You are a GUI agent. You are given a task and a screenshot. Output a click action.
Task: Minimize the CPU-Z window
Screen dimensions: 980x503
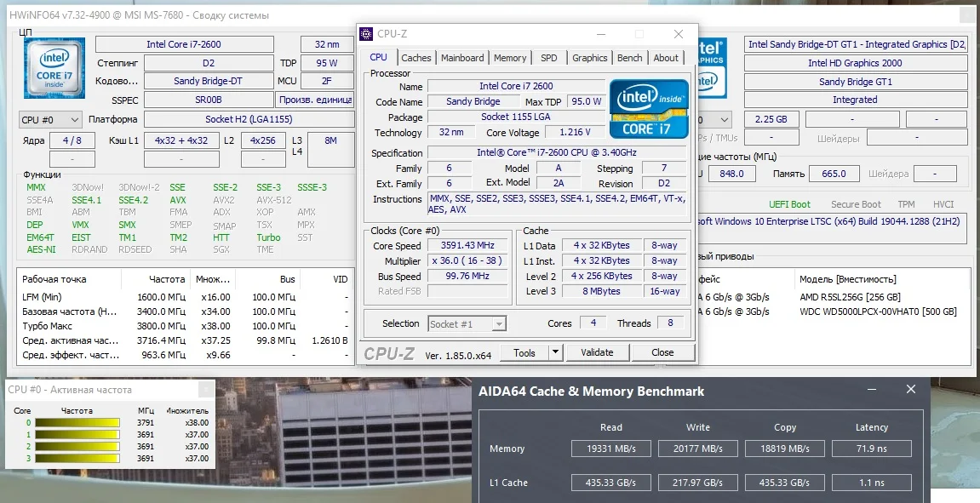click(x=600, y=34)
